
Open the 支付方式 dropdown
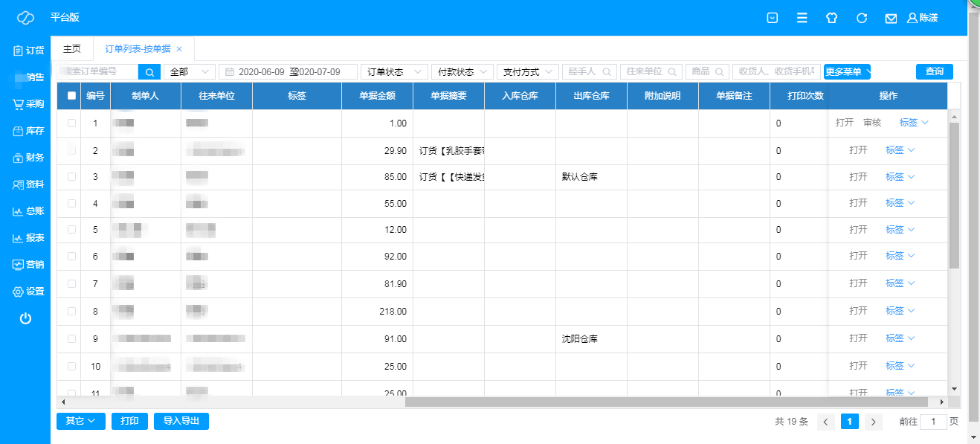(528, 72)
